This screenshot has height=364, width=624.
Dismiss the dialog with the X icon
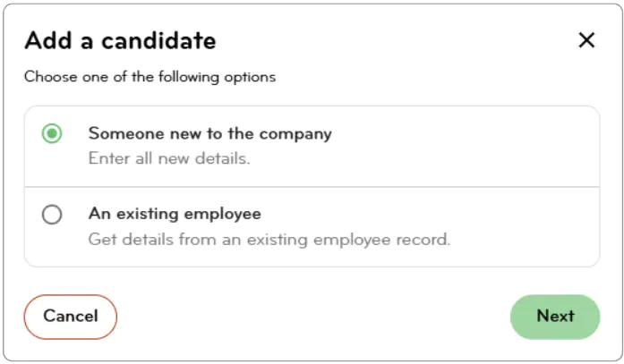[x=586, y=40]
